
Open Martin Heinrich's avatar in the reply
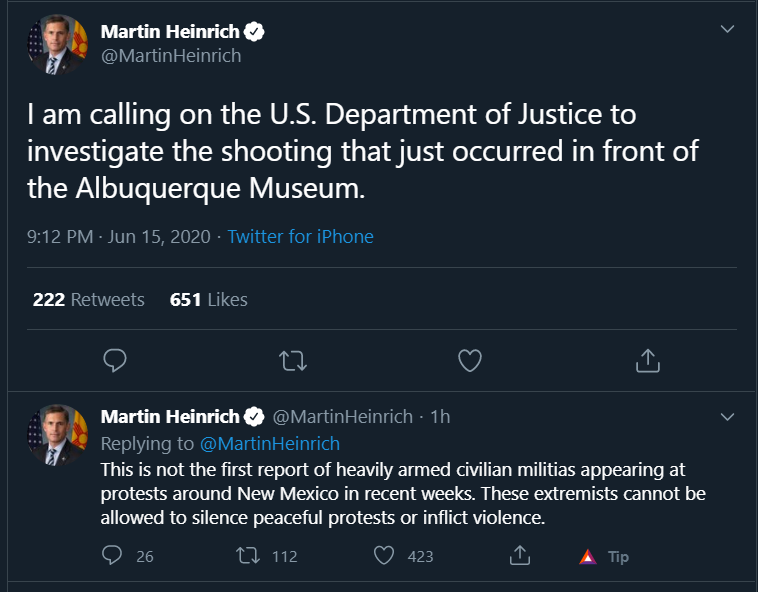(x=58, y=434)
